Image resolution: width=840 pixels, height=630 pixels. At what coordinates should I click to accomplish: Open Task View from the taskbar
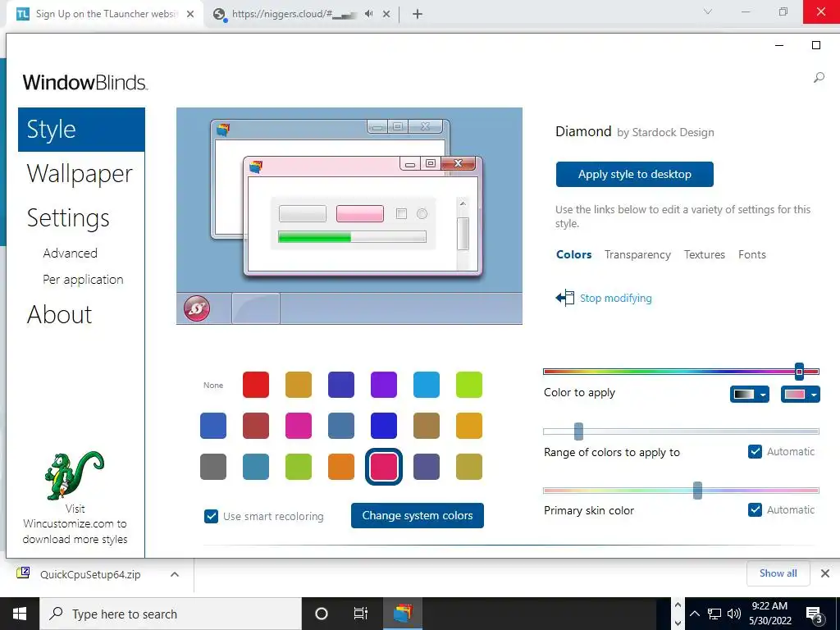tap(361, 614)
